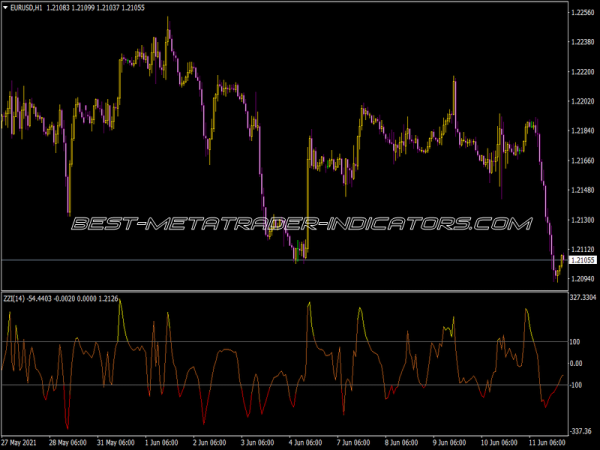Viewport: 600px width, 450px height.
Task: Click the 1.21930 price scale label
Action: [x=581, y=131]
